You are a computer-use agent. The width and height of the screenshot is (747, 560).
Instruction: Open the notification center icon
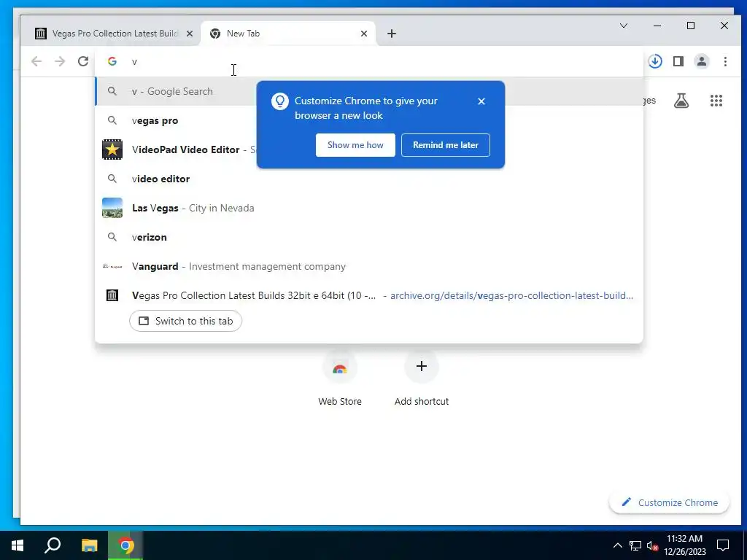[723, 545]
